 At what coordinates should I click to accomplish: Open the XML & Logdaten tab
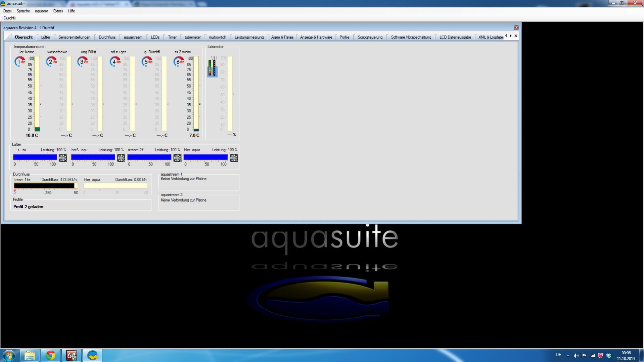click(x=491, y=37)
